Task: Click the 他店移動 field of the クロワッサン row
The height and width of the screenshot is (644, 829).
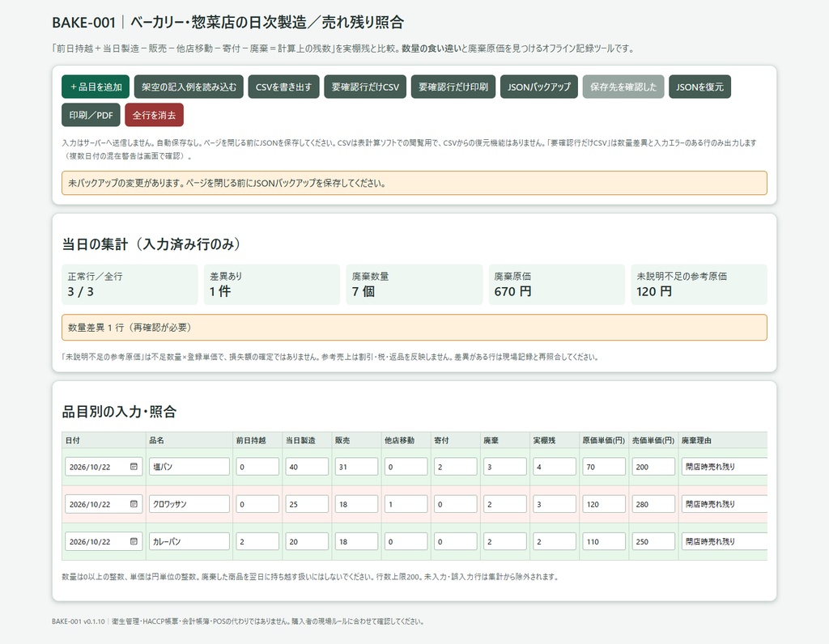Action: (406, 504)
